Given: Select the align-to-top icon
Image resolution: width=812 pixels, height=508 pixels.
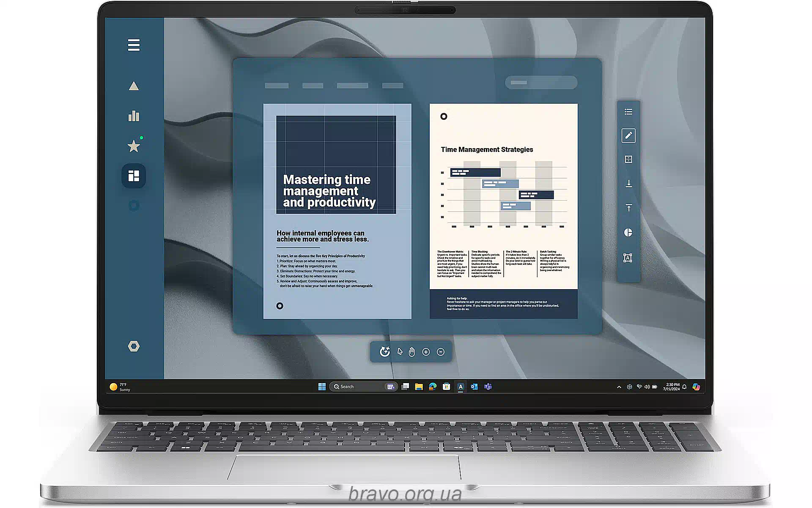Looking at the screenshot, I should pos(629,207).
